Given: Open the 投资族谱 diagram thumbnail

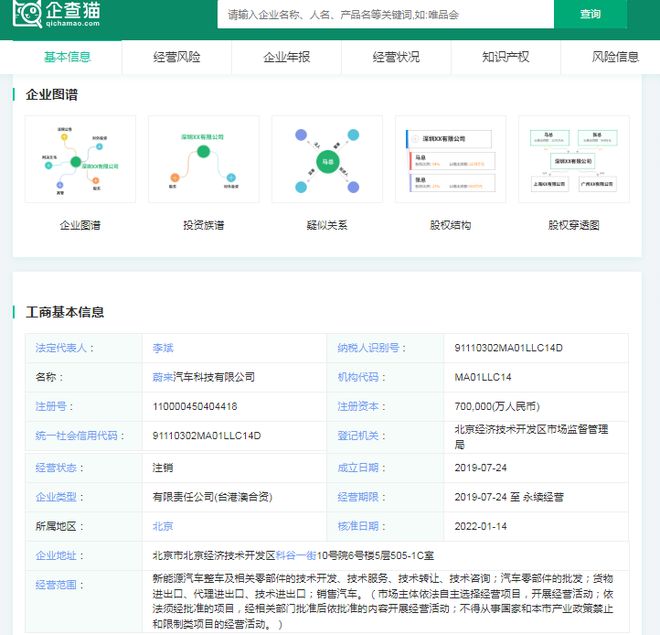Looking at the screenshot, I should pyautogui.click(x=204, y=159).
